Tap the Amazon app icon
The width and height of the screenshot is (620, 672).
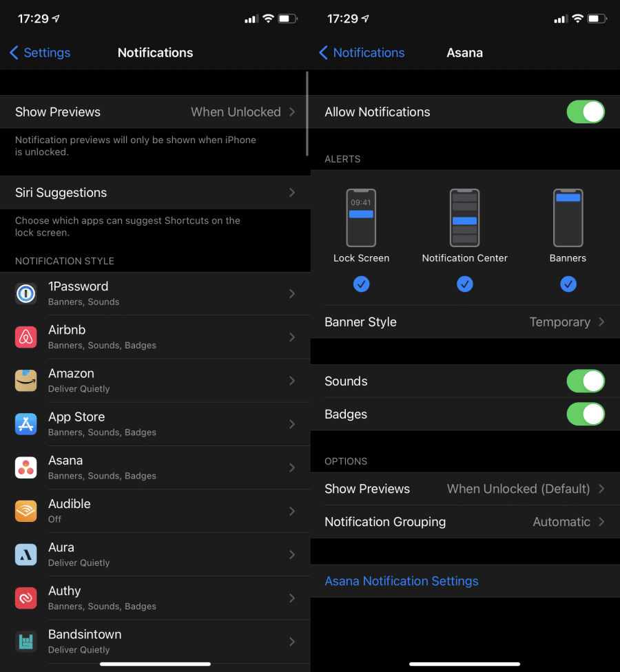[x=25, y=381]
